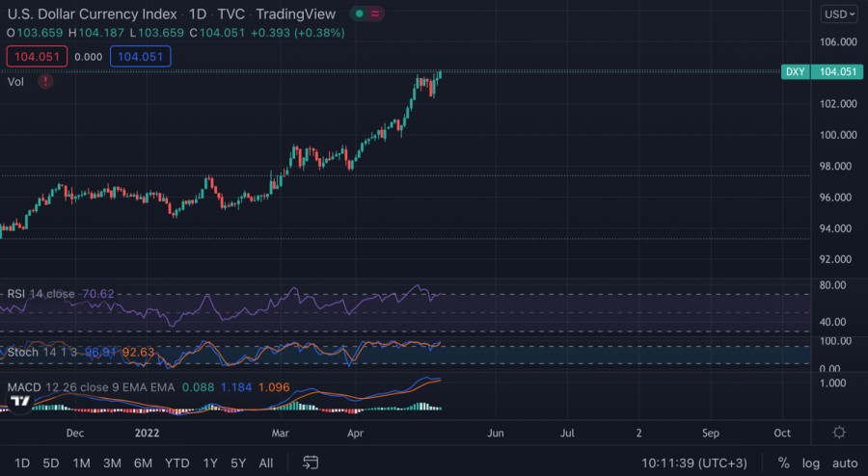The image size is (868, 476).
Task: Click the MACD value 1.184
Action: [236, 387]
